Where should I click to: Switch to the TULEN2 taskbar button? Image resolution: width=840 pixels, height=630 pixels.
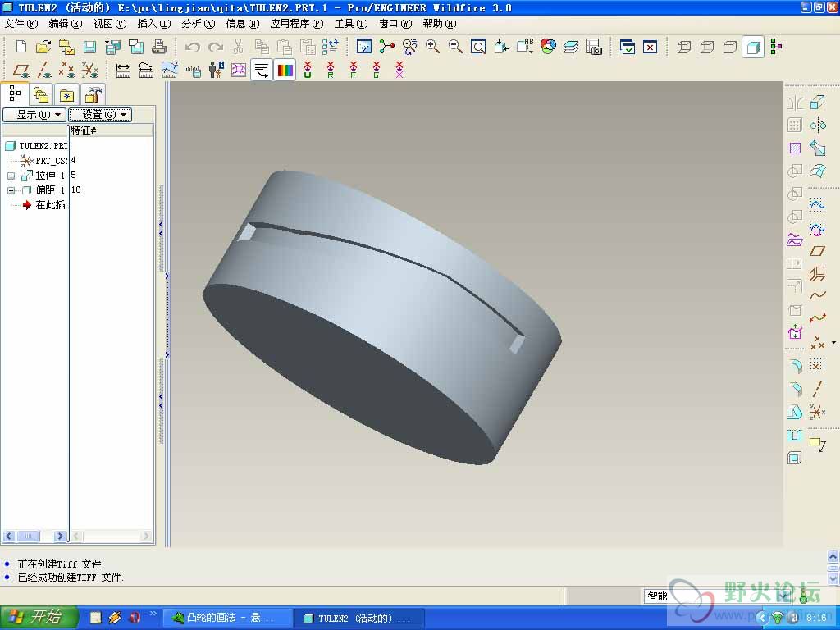(360, 618)
